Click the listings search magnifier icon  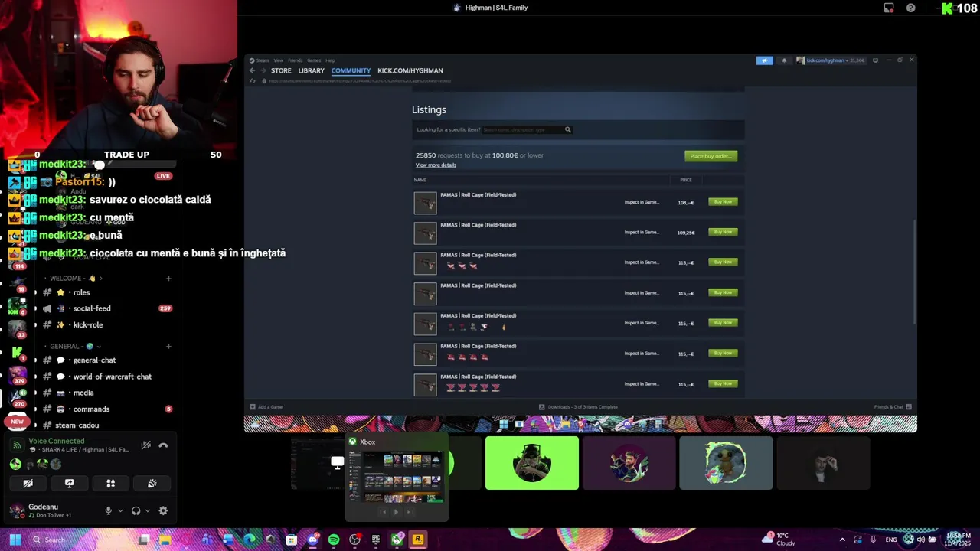(568, 129)
